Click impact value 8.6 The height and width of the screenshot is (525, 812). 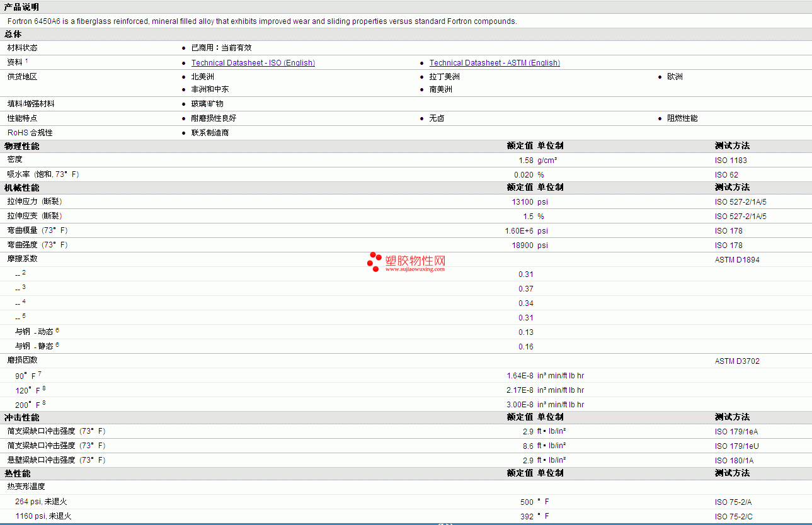pyautogui.click(x=528, y=446)
